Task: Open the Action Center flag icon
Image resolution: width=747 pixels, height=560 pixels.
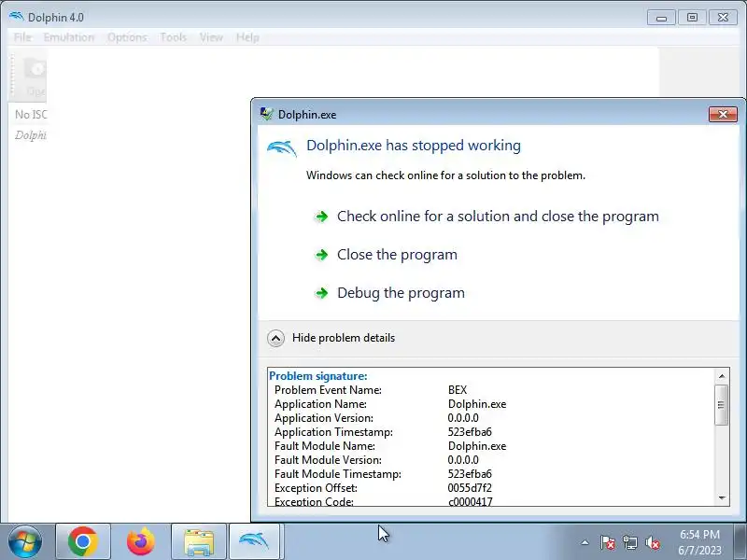Action: (x=608, y=542)
